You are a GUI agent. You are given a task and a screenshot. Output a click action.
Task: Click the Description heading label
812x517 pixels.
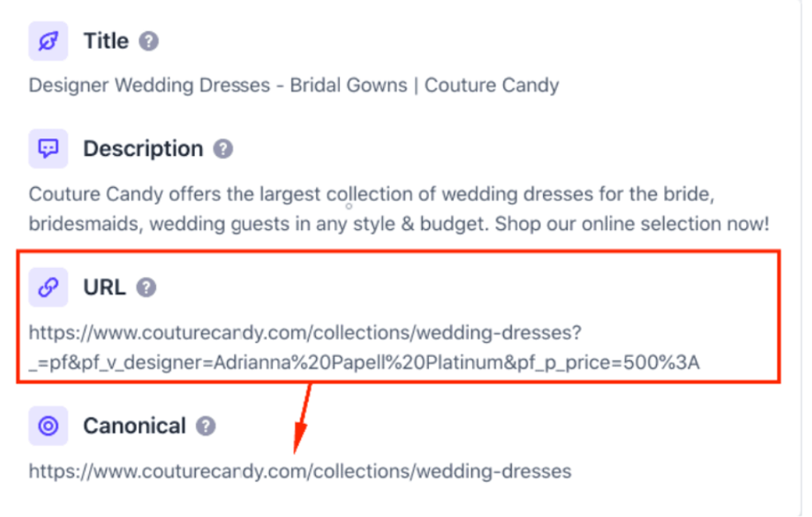tap(143, 149)
